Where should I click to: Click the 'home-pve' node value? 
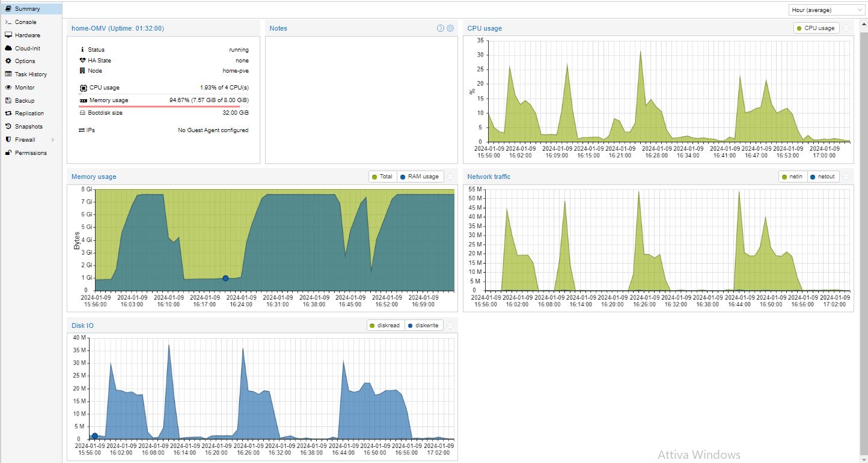coord(236,71)
